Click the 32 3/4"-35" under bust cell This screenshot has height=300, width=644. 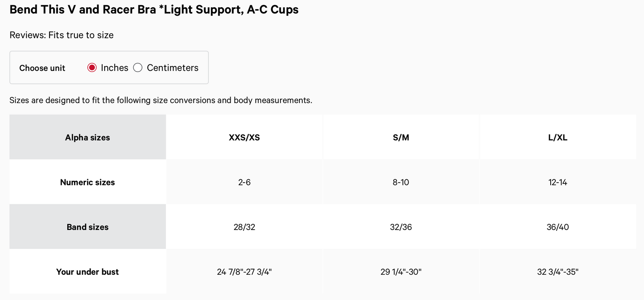(x=557, y=272)
